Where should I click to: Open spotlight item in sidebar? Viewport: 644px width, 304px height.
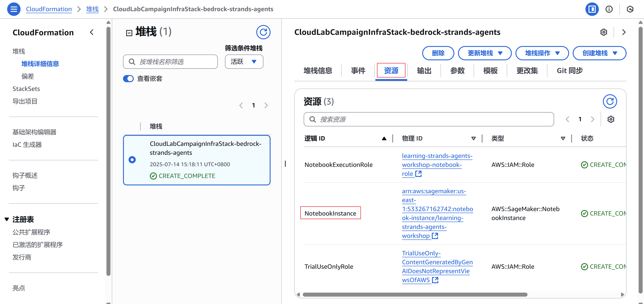point(19,288)
